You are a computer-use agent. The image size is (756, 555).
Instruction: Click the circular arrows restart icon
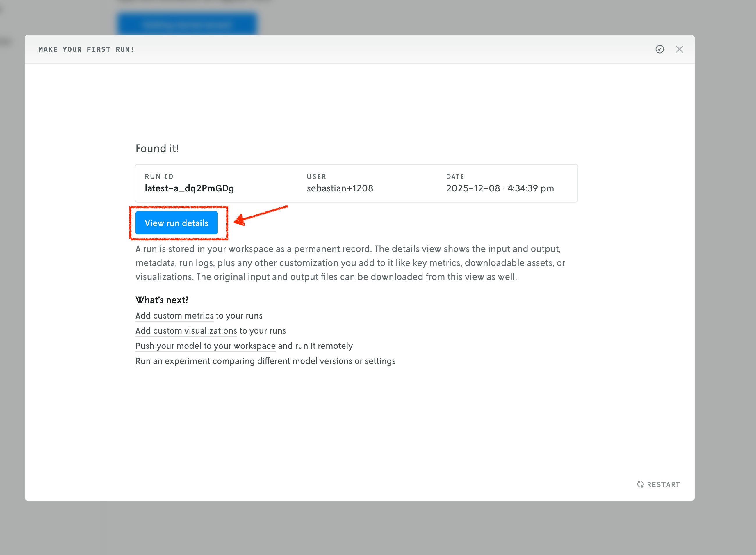[x=640, y=484]
